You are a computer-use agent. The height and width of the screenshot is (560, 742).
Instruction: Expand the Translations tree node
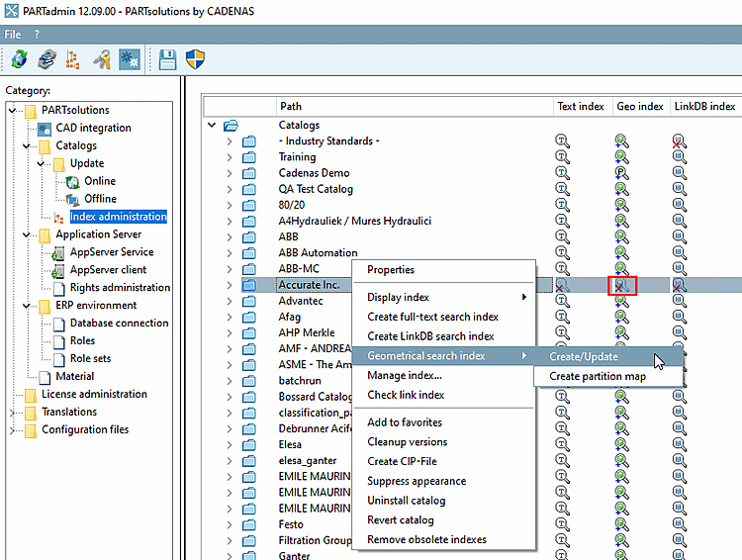point(13,412)
